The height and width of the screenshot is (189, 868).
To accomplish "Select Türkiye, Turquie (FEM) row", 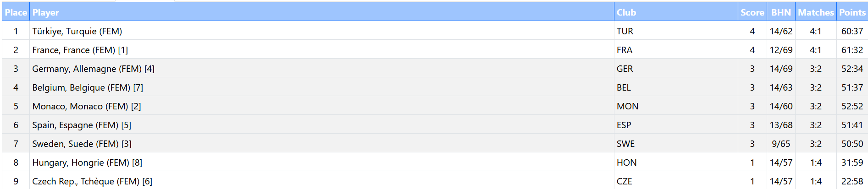I will point(77,31).
